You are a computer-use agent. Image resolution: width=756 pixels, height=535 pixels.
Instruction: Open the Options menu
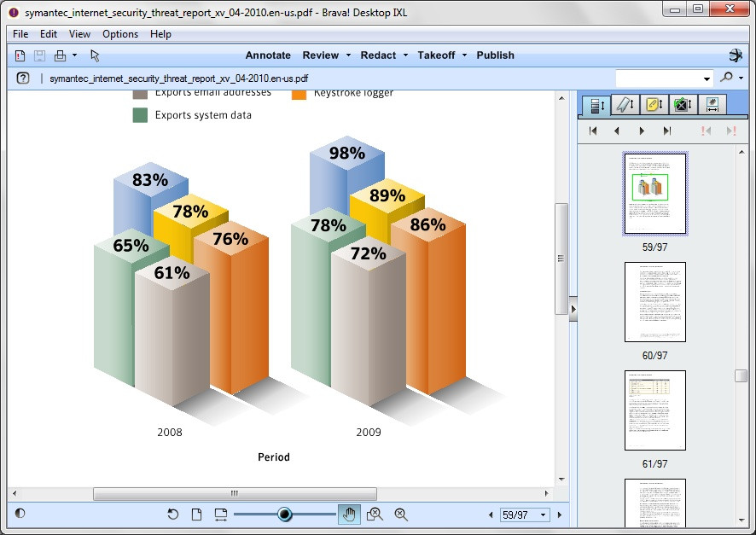(x=120, y=34)
